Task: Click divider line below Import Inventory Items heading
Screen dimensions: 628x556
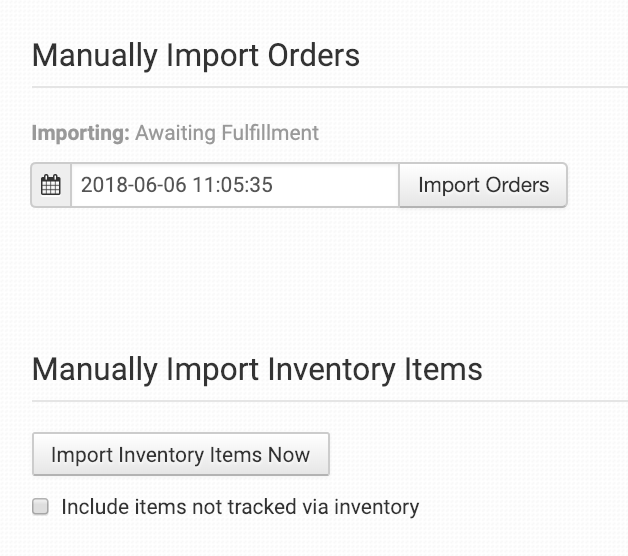Action: pyautogui.click(x=330, y=401)
